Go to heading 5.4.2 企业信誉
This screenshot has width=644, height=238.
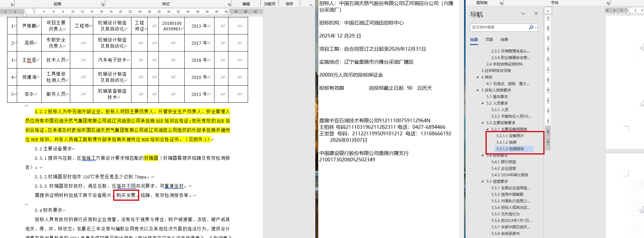point(504,168)
